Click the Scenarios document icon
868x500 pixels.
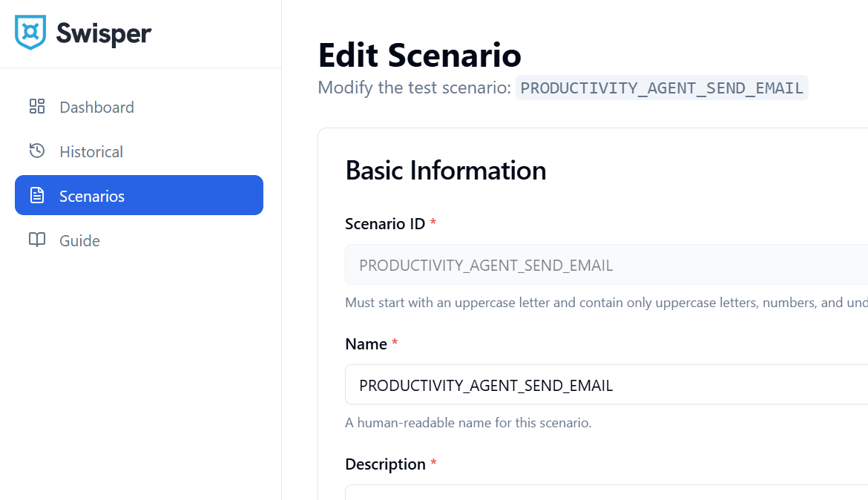(x=37, y=195)
